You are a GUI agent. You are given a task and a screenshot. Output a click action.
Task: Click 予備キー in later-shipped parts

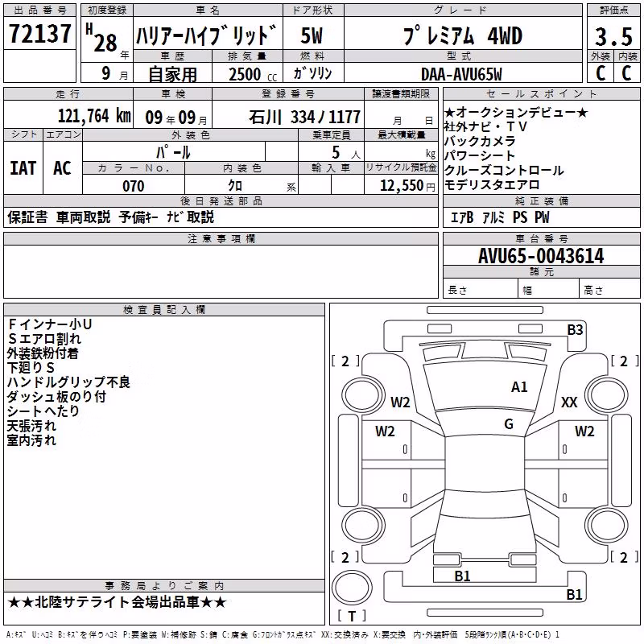pyautogui.click(x=138, y=217)
